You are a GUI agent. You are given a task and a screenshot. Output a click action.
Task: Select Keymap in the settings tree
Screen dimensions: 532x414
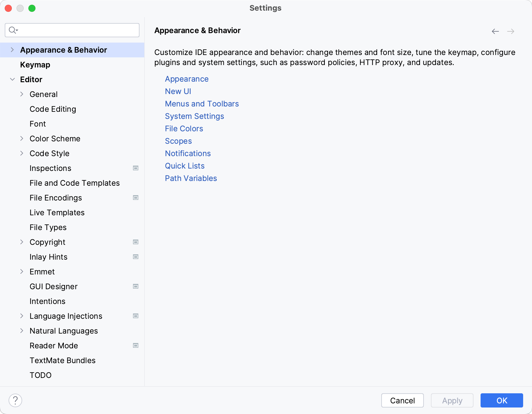[72, 65]
